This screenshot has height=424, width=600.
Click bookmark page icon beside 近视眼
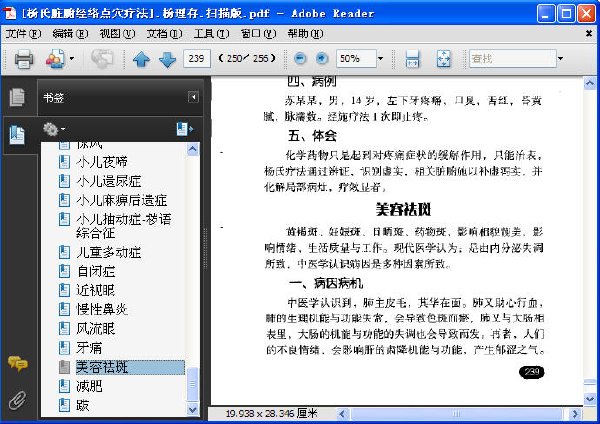pyautogui.click(x=64, y=290)
